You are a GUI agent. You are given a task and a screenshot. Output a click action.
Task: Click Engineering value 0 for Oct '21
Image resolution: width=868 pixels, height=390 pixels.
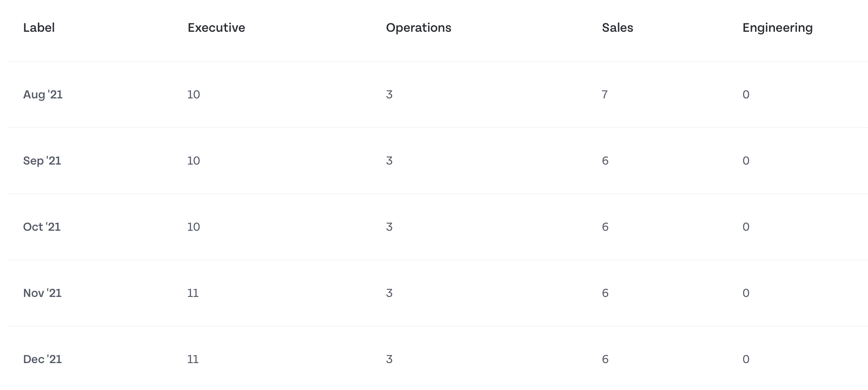point(746,227)
